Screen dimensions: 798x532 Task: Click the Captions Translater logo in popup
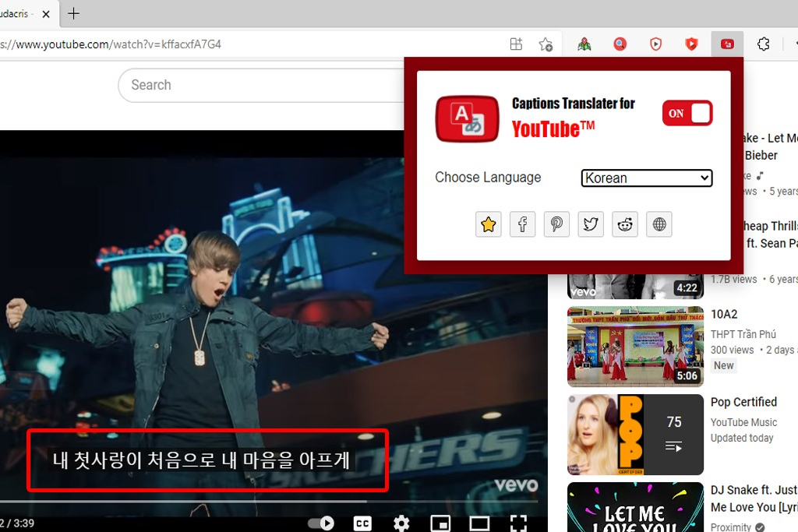468,119
